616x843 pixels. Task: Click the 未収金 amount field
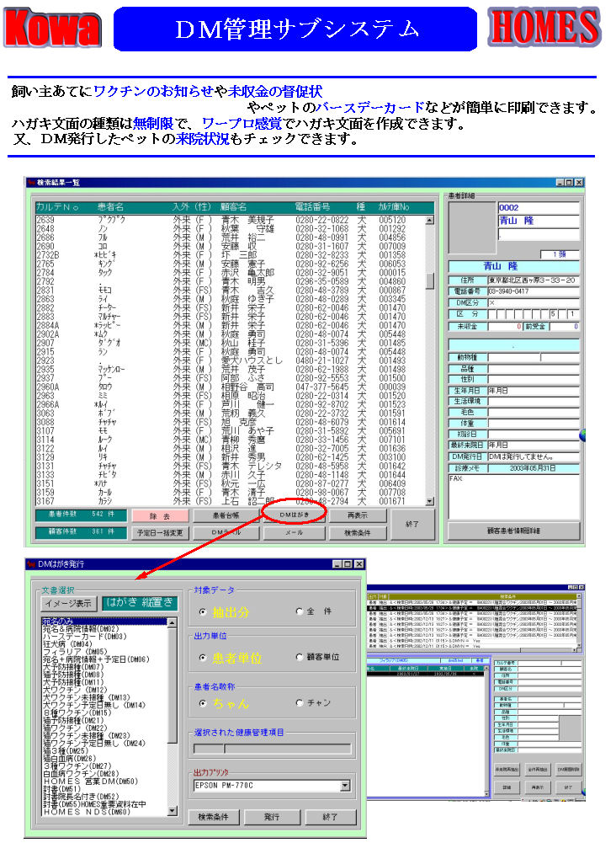pos(505,327)
